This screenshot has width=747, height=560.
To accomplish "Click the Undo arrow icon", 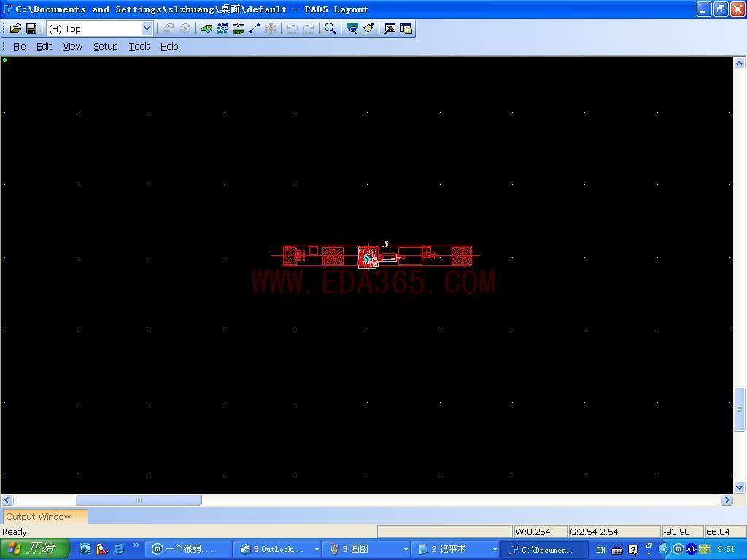I will [x=292, y=28].
